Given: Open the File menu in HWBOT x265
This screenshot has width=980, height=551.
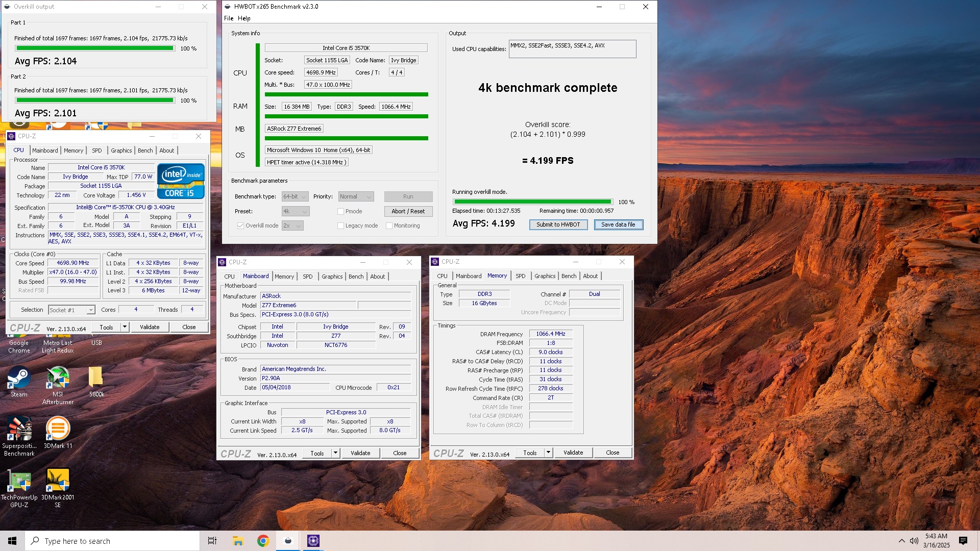Looking at the screenshot, I should click(229, 18).
